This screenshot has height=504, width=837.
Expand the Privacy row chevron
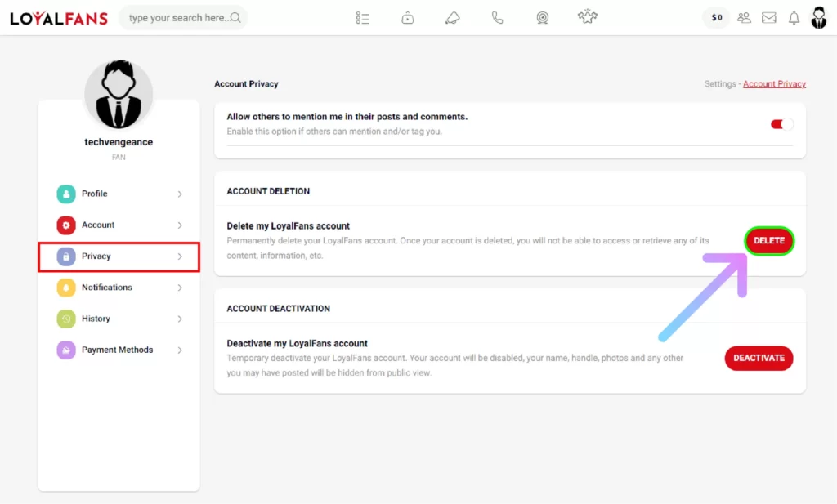(x=180, y=256)
